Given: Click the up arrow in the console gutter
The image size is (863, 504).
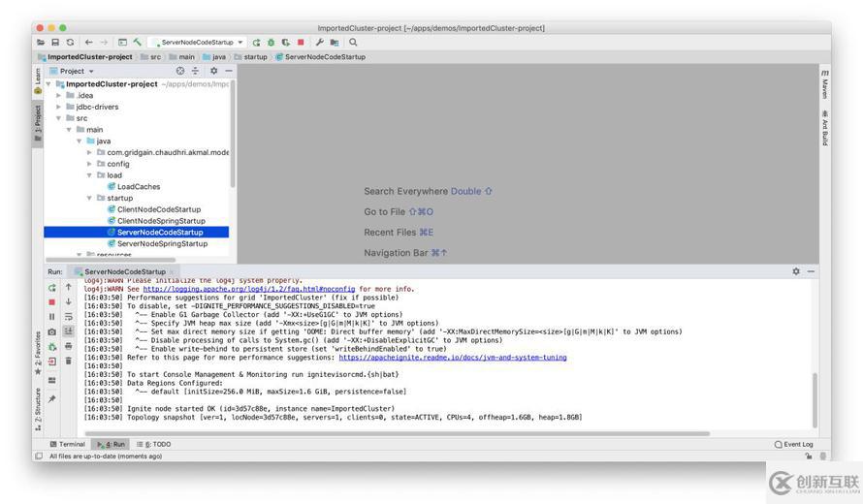Looking at the screenshot, I should (68, 287).
